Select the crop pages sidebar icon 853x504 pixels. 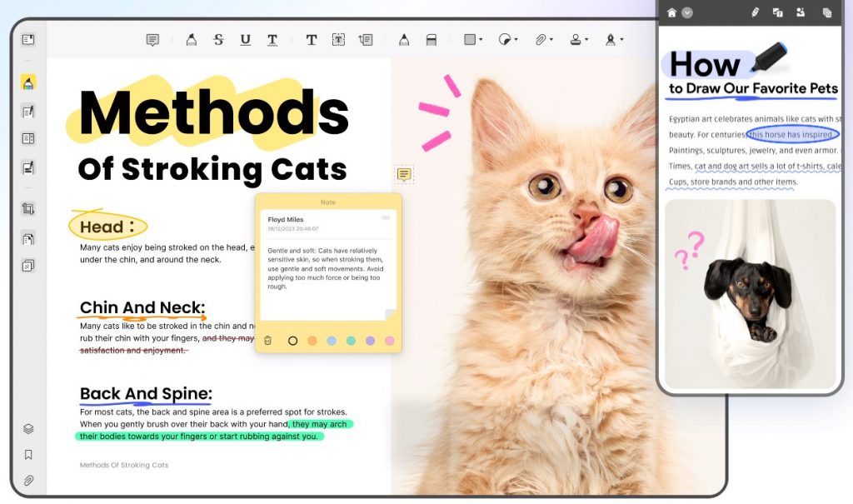[28, 209]
